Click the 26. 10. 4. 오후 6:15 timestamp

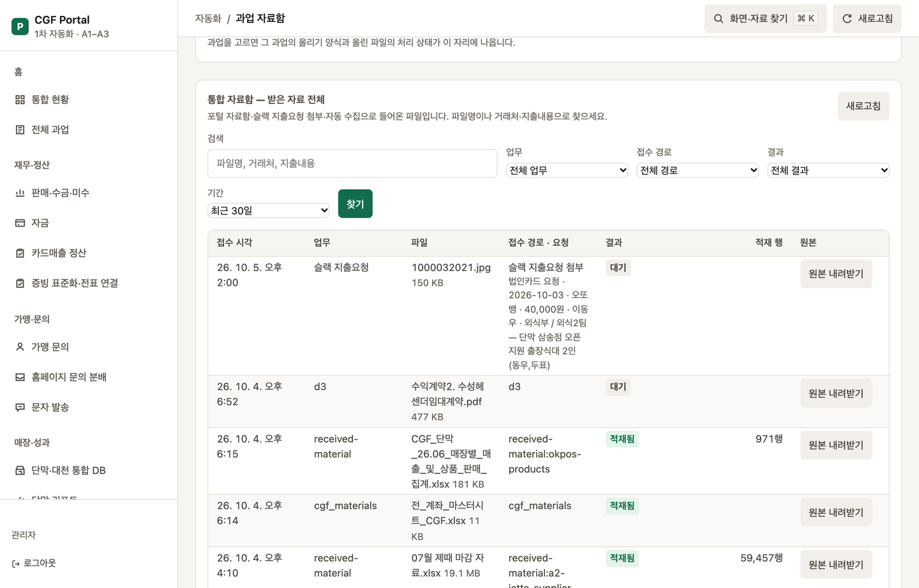click(x=250, y=446)
